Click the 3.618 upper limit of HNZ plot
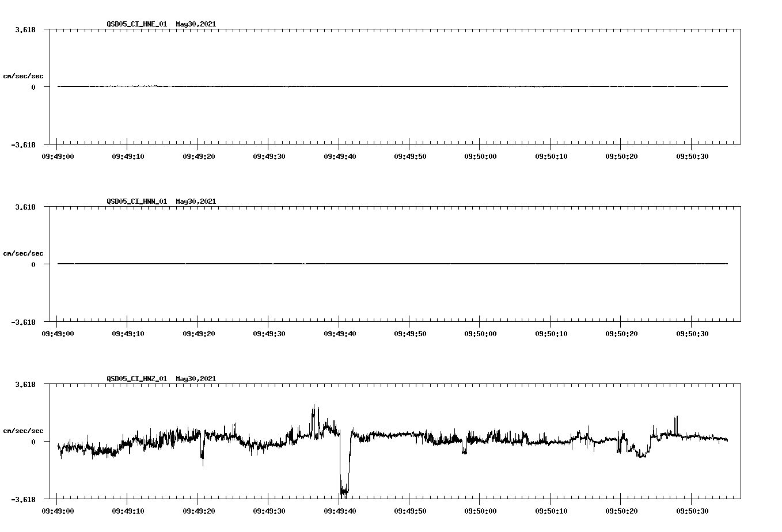 tap(25, 384)
